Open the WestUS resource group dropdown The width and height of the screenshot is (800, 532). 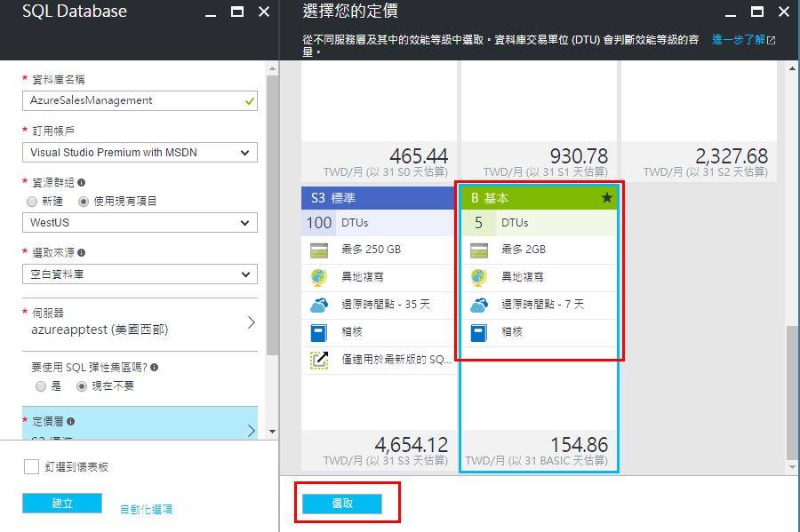pyautogui.click(x=140, y=223)
